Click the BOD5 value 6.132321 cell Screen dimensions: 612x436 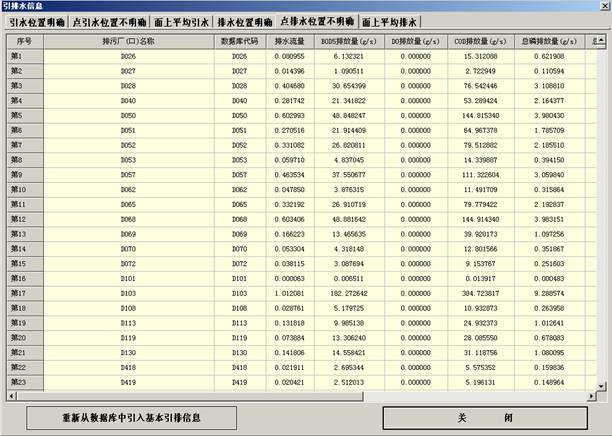click(x=346, y=56)
